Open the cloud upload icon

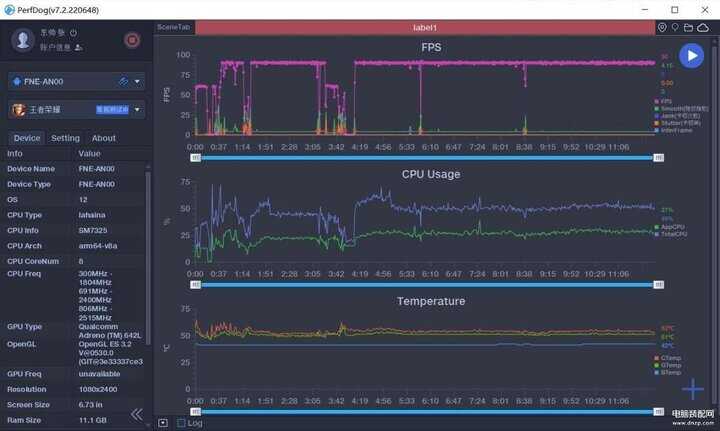pos(703,27)
